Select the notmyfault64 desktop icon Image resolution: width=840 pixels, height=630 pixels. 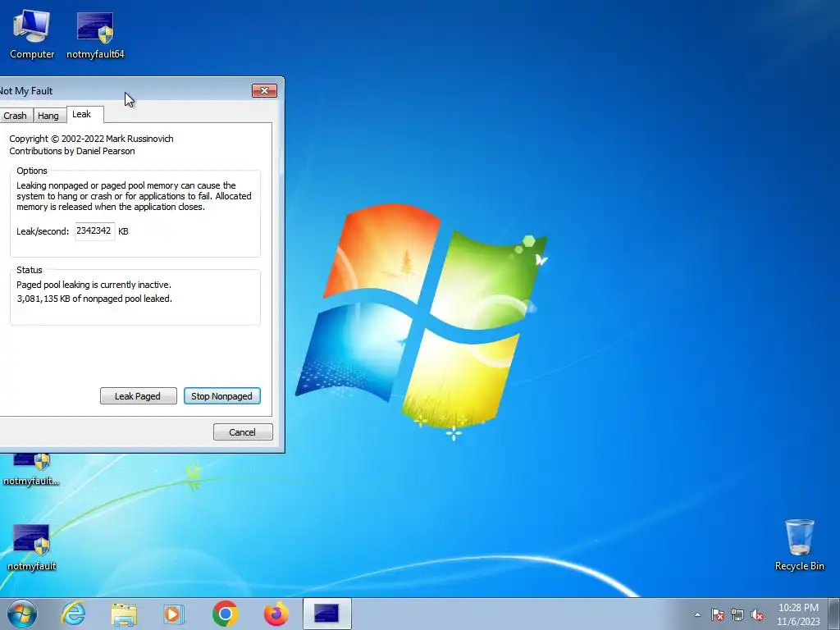pos(95,34)
